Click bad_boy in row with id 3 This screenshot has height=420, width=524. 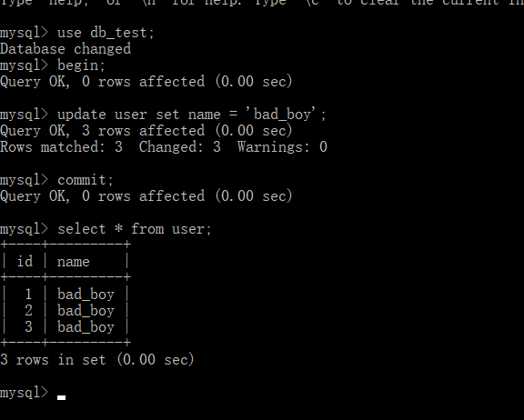click(86, 327)
